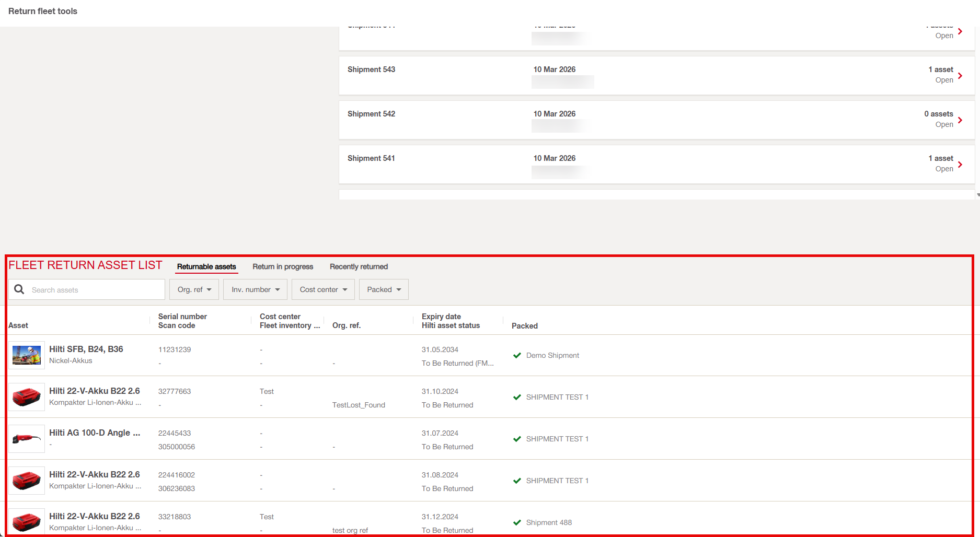The image size is (980, 537).
Task: Click green checkmark beside Demo Shipment
Action: (517, 355)
